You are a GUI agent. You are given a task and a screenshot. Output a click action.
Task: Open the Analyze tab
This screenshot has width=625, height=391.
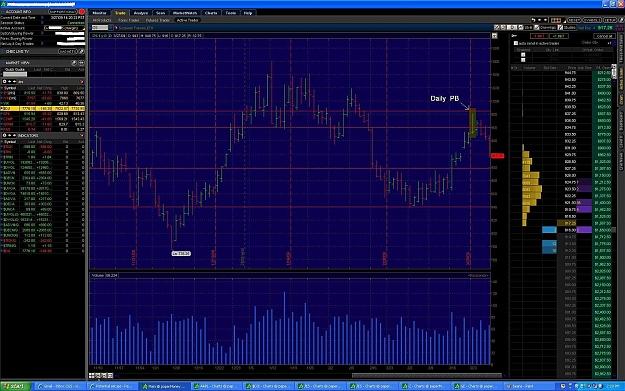pos(141,13)
